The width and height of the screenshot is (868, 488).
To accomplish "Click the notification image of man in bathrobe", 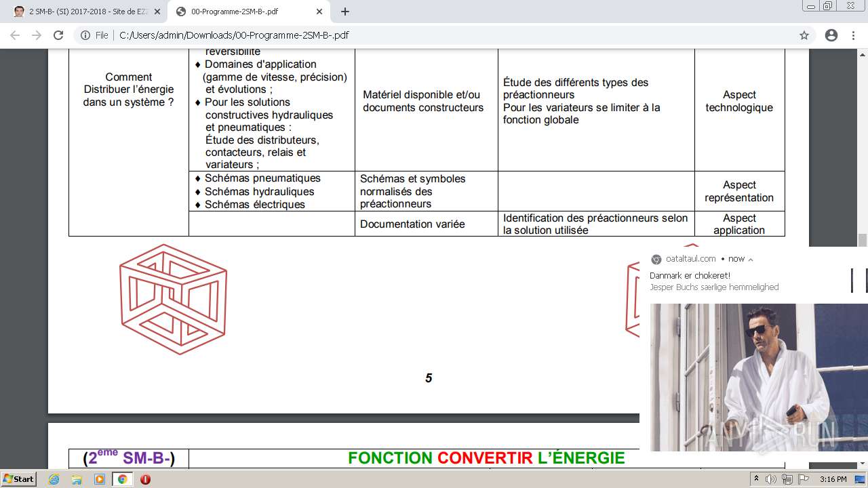I will tap(759, 377).
